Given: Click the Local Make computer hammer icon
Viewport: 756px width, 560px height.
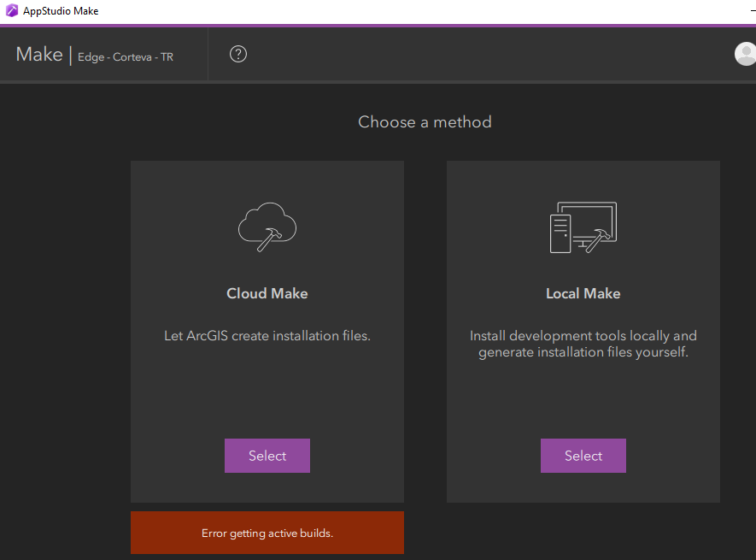Looking at the screenshot, I should tap(583, 227).
